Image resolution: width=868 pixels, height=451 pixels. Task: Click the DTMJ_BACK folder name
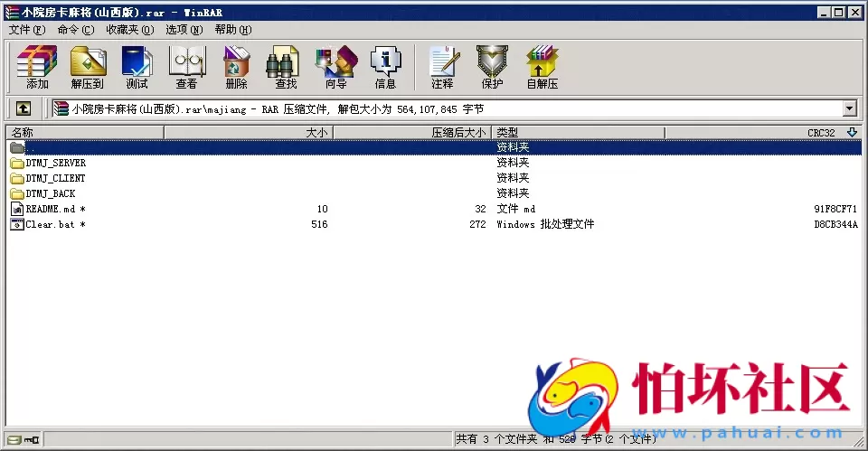click(51, 193)
